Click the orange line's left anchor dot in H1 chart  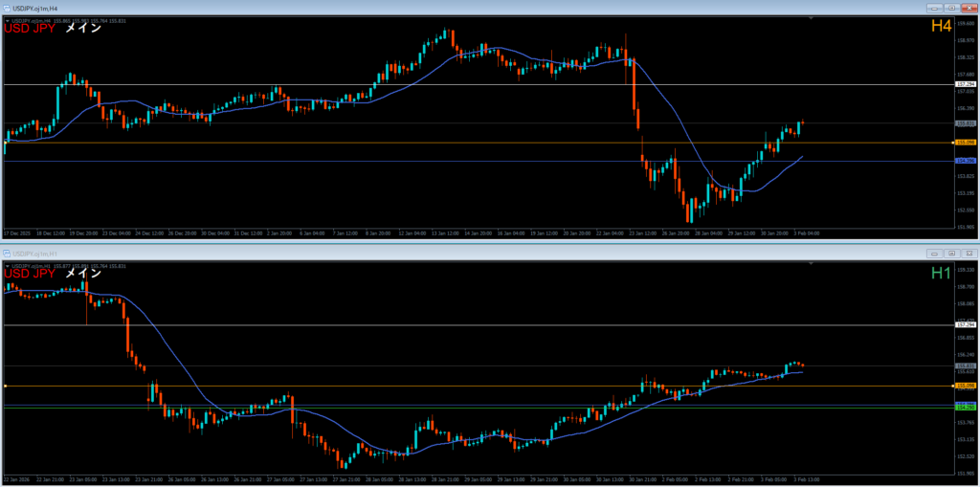pos(5,386)
